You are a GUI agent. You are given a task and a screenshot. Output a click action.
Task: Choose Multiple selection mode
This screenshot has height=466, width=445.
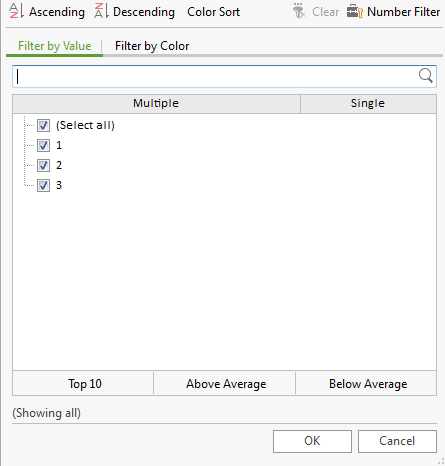click(x=156, y=104)
